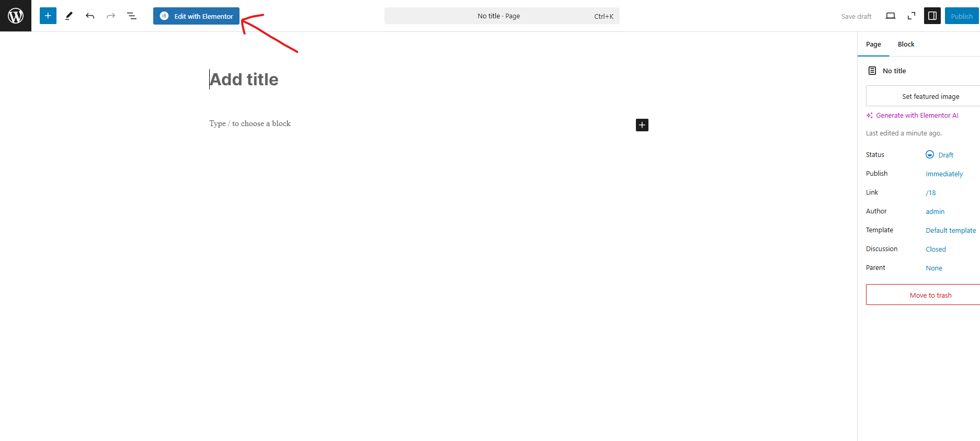The width and height of the screenshot is (980, 441).
Task: Switch to the Page tab
Action: (873, 44)
